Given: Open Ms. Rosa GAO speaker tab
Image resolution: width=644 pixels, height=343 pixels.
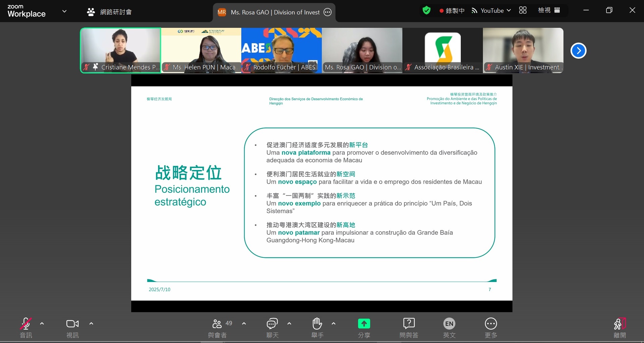Looking at the screenshot, I should [274, 12].
